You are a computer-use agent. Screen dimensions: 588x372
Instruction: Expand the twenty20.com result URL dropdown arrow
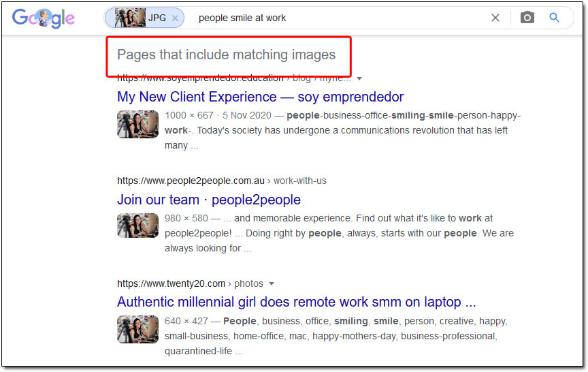(272, 284)
